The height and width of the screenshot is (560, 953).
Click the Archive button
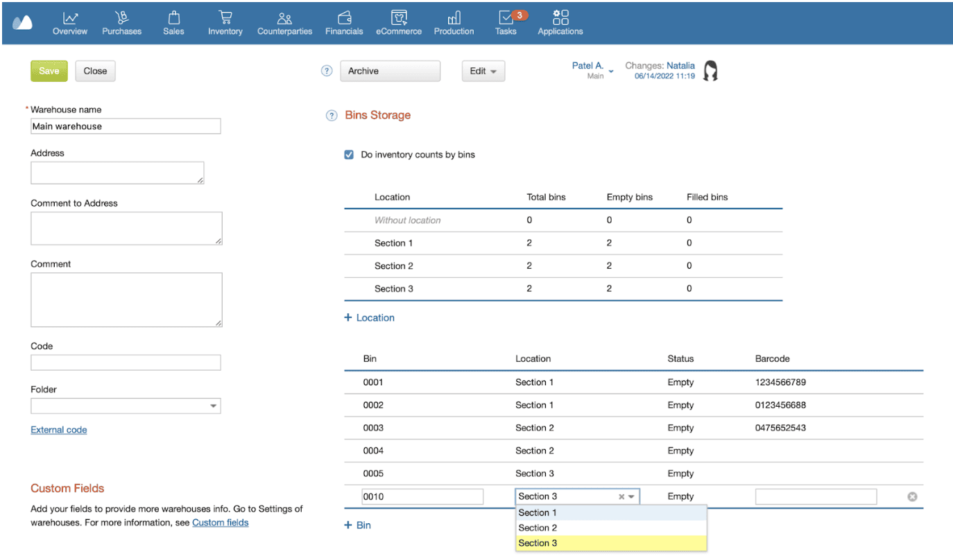pyautogui.click(x=390, y=71)
